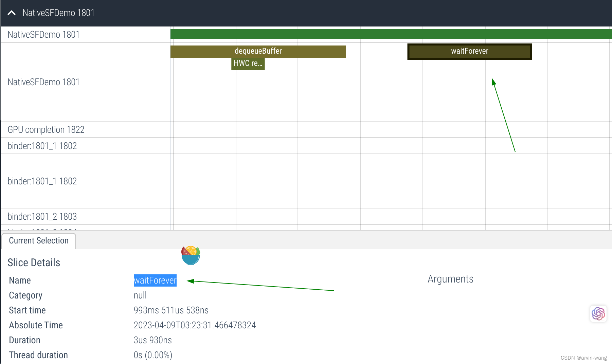Click the Slice Details heading
612x364 pixels.
34,263
